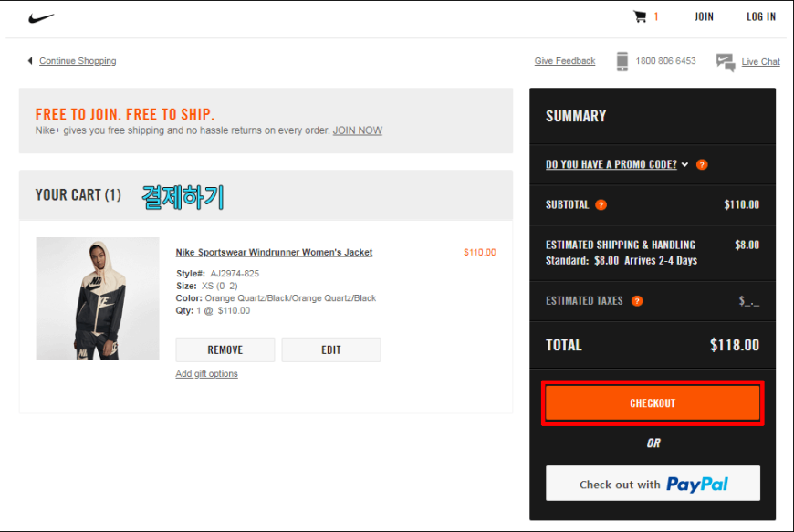
Task: Click the phone icon beside 1800 806 6453
Action: tap(622, 61)
